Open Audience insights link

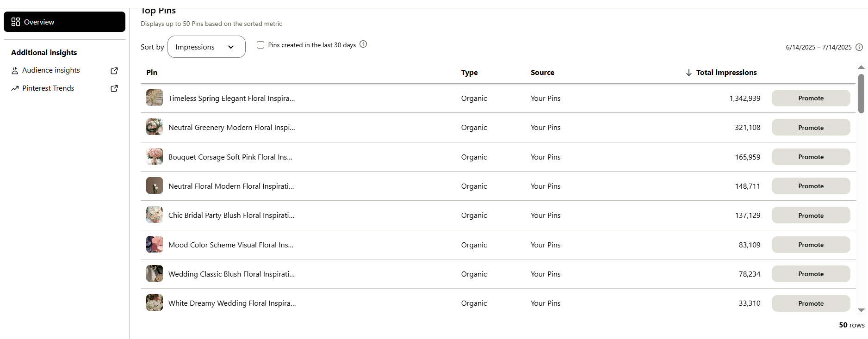point(51,70)
